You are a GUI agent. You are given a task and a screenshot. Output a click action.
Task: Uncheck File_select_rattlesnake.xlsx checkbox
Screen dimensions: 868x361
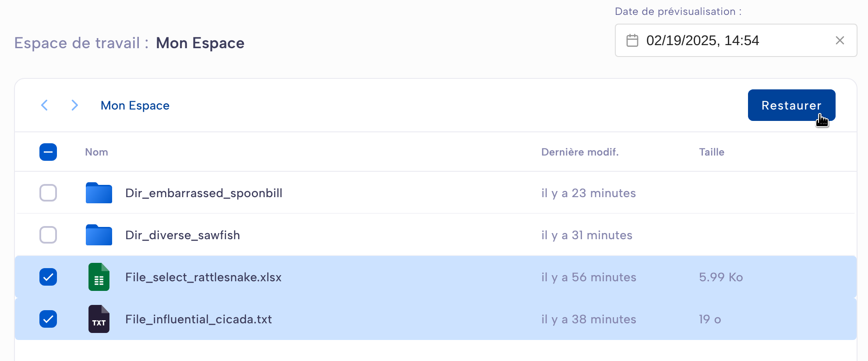coord(48,277)
